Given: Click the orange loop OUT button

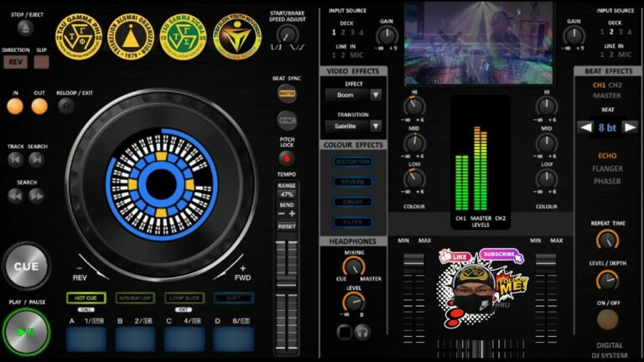Looking at the screenshot, I should 39,106.
